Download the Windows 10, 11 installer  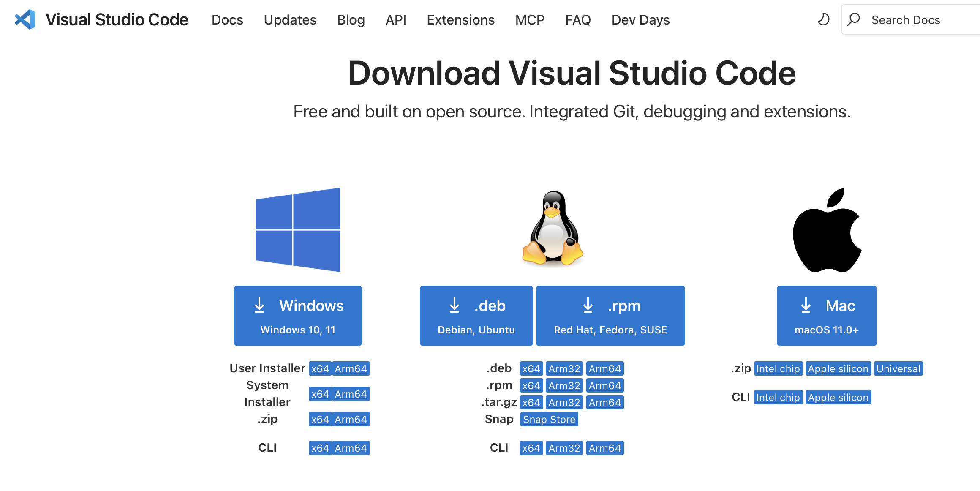pos(298,316)
